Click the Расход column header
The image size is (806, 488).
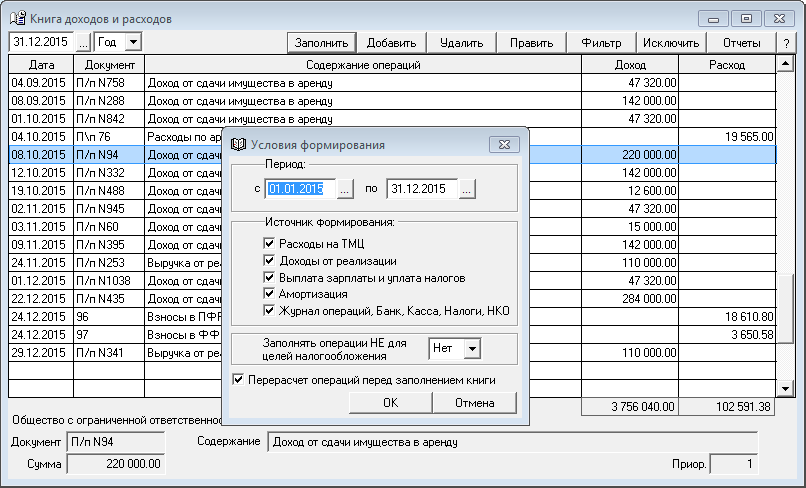[727, 65]
